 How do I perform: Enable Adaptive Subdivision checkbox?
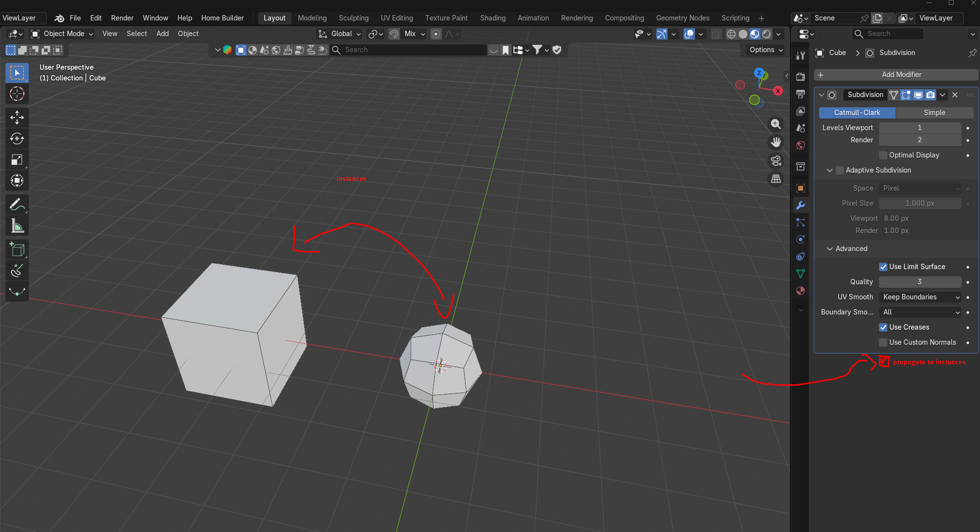click(840, 170)
